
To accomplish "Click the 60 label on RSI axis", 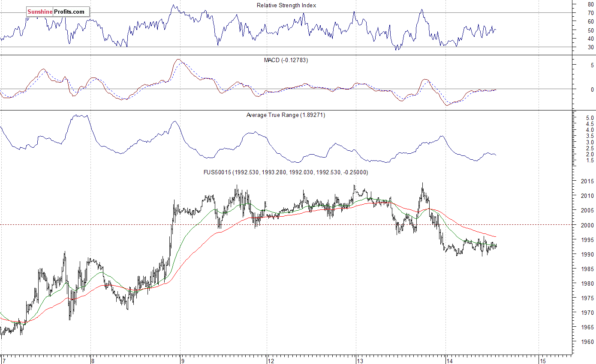I will pyautogui.click(x=590, y=21).
